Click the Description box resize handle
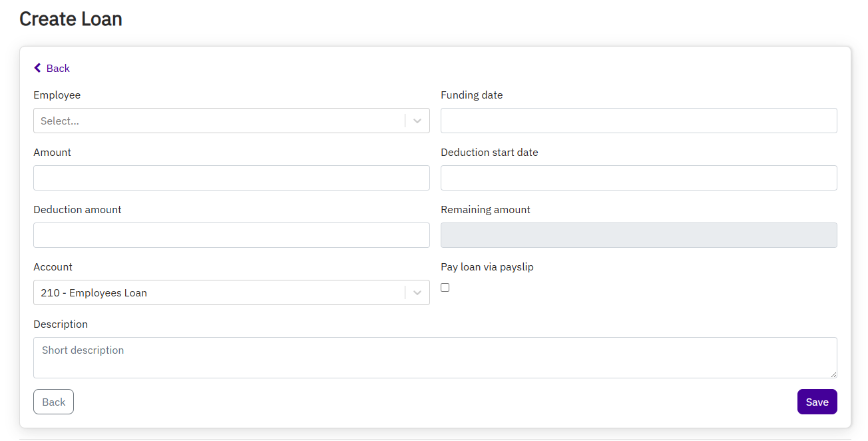The image size is (868, 441). point(833,374)
